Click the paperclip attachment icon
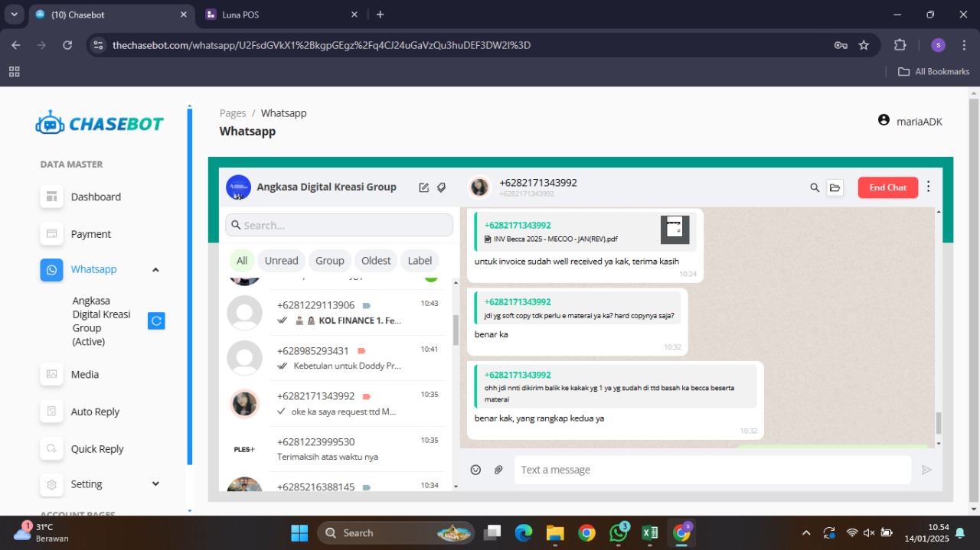The height and width of the screenshot is (550, 980). [498, 470]
